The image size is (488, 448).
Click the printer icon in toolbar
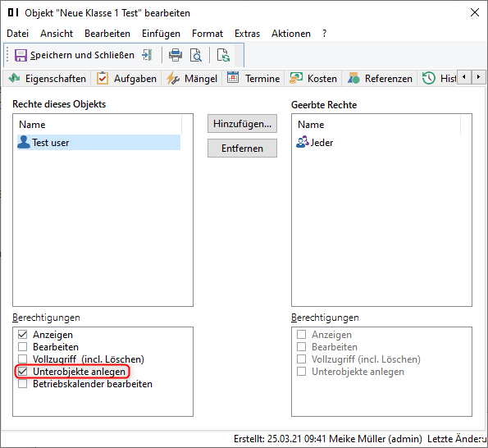pos(176,55)
